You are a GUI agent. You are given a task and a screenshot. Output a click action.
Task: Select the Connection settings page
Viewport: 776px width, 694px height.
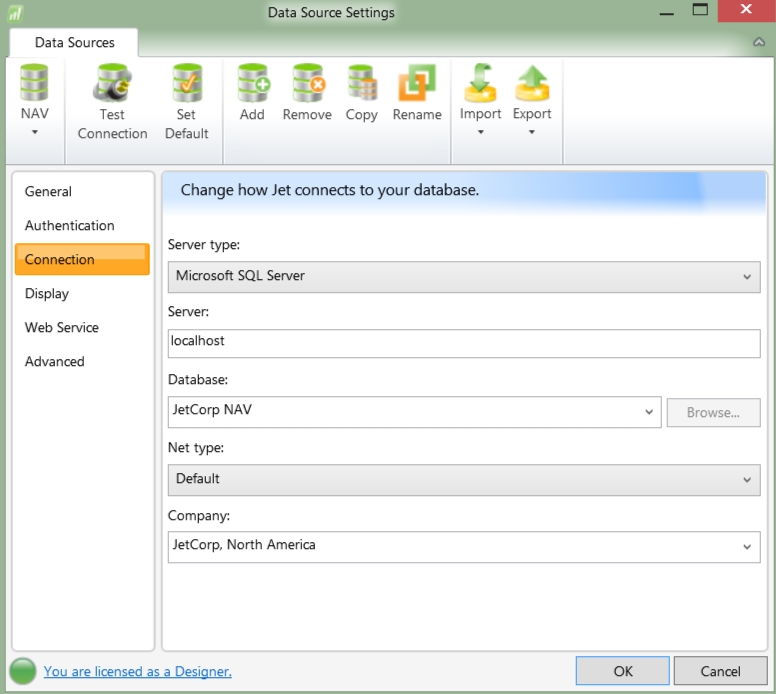pyautogui.click(x=82, y=259)
